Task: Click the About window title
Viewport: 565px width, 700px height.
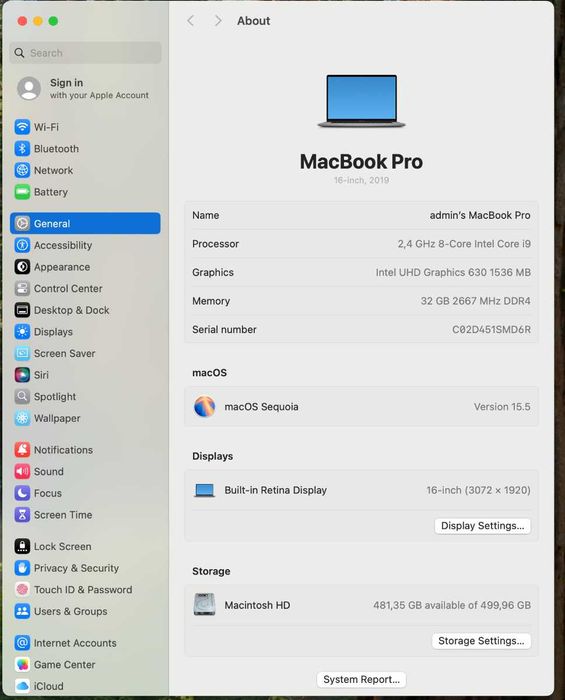Action: coord(253,21)
